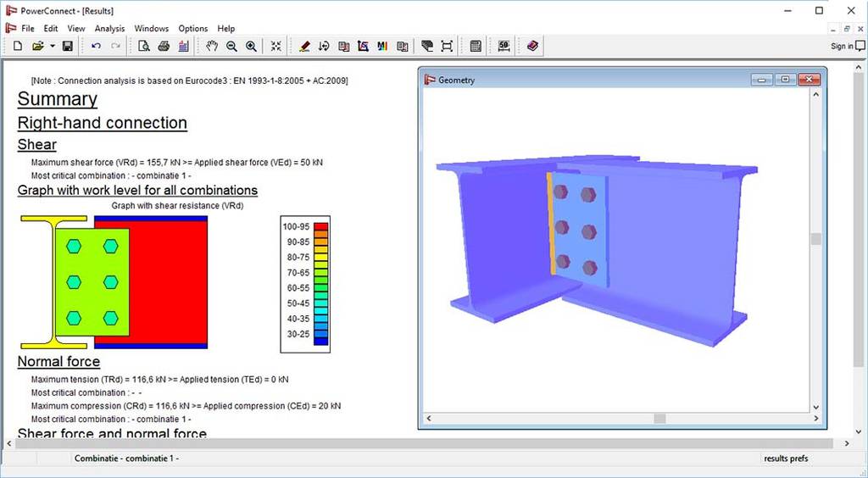Screen dimensions: 868x478
Task: Undo the last action
Action: [x=96, y=46]
